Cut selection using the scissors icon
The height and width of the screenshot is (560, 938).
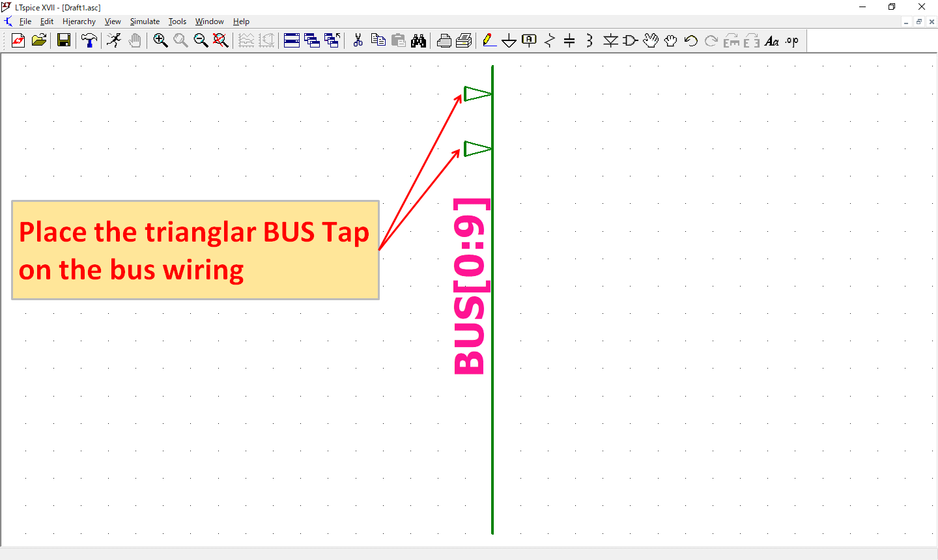tap(358, 40)
